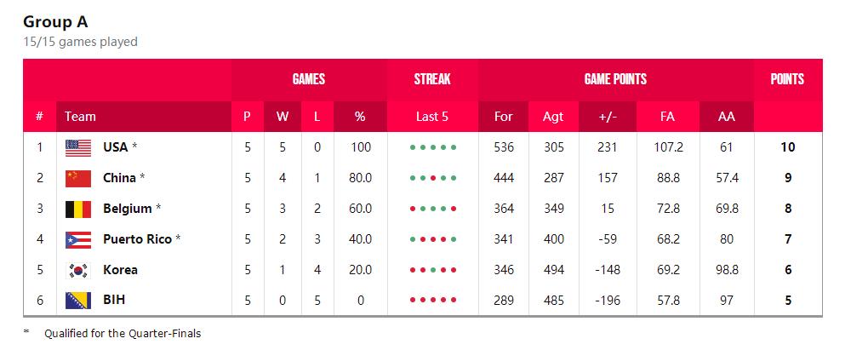
Task: Open the BIH team link
Action: (114, 301)
